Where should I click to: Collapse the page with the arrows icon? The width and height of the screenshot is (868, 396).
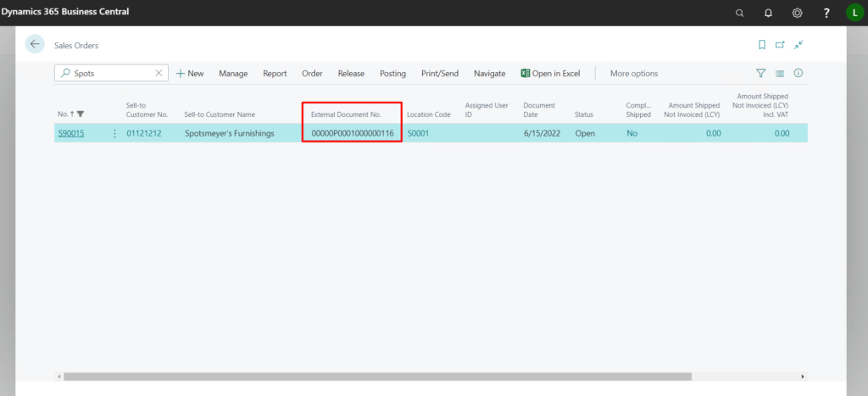[798, 45]
